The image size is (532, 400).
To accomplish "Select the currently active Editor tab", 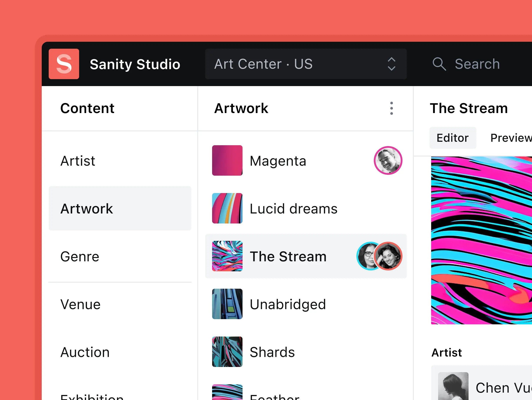I will pyautogui.click(x=453, y=138).
